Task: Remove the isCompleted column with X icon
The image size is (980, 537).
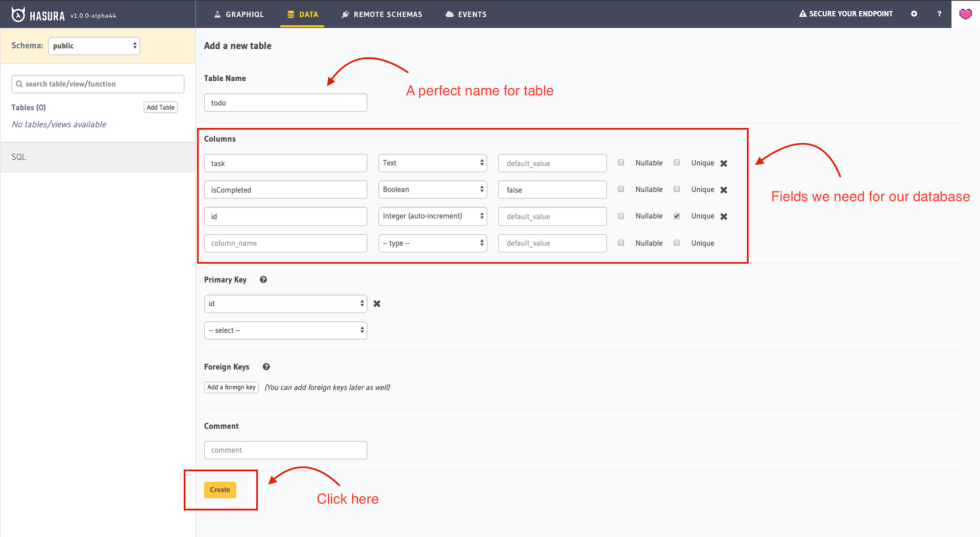Action: coord(724,190)
